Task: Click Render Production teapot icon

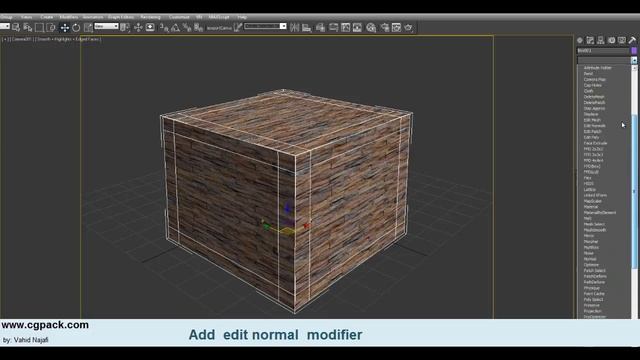Action: [x=408, y=27]
